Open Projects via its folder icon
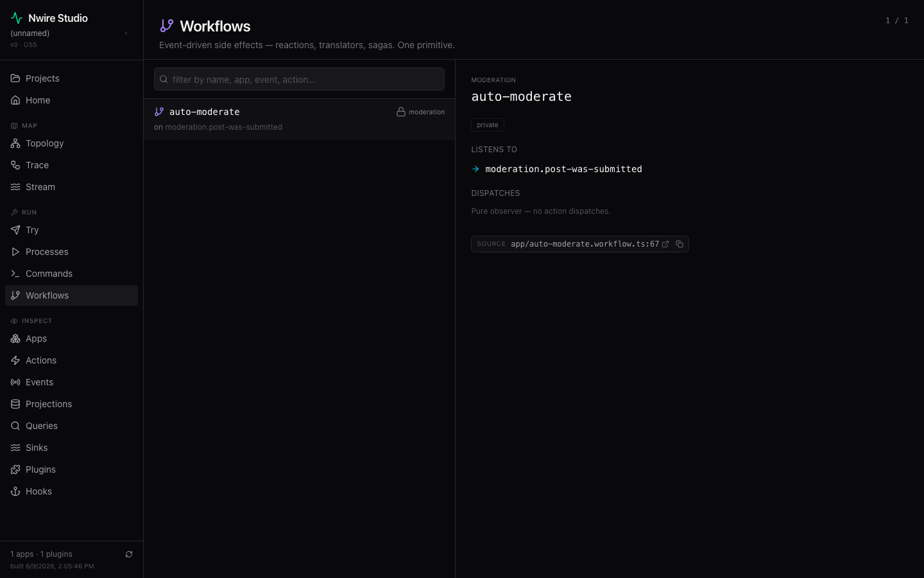This screenshot has width=924, height=578. [x=15, y=78]
